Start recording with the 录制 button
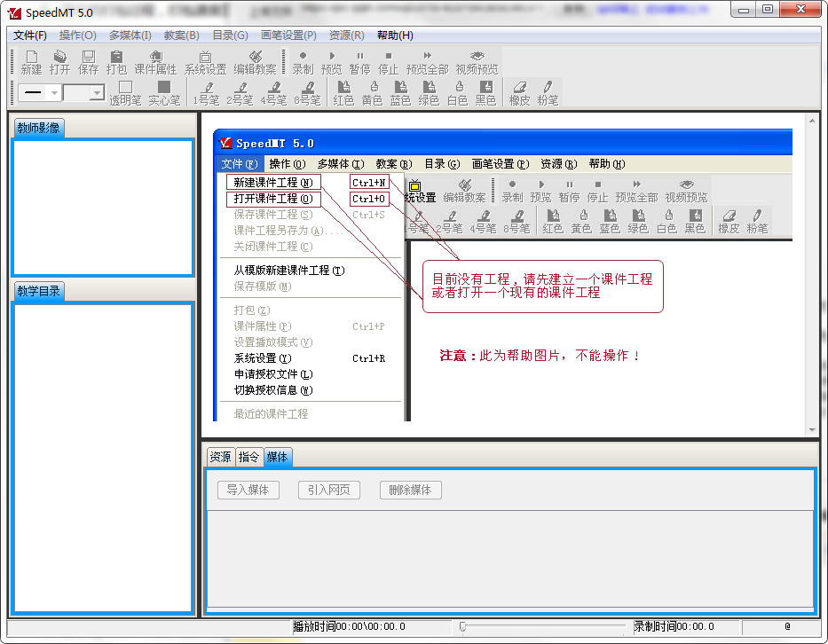Viewport: 828px width, 644px height. [303, 63]
